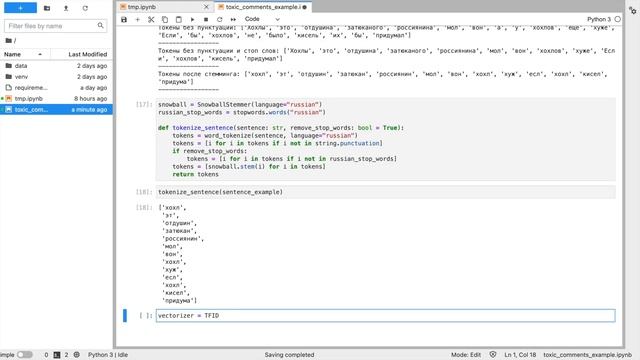Screen dimensions: 640x360
Task: Click the Python 3 kernel name
Action: [x=599, y=19]
